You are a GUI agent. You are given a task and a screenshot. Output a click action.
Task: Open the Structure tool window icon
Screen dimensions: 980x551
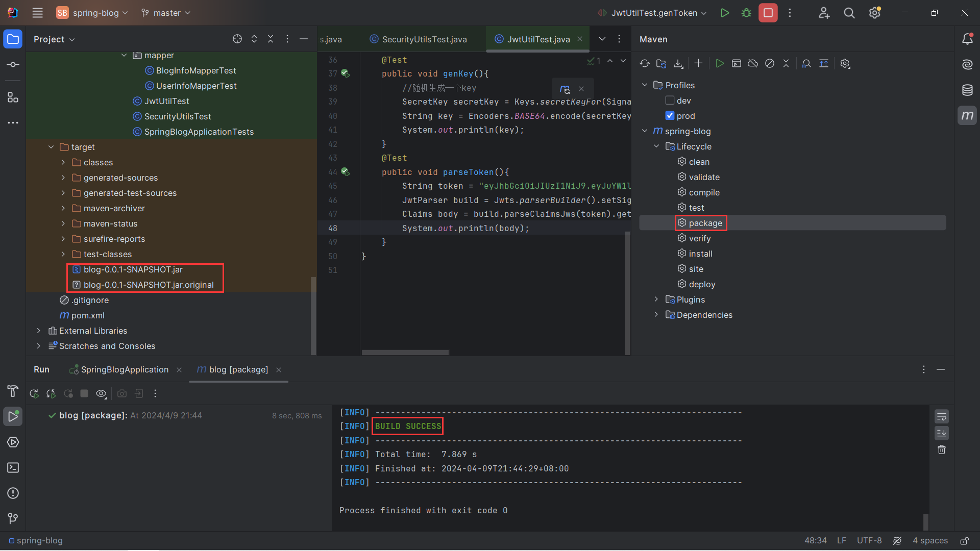(13, 97)
